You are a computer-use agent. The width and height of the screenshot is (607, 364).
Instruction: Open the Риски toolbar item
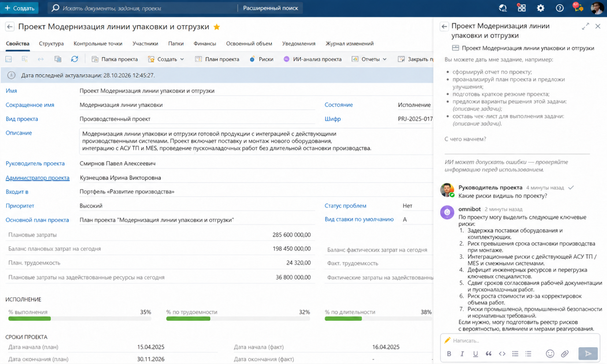(261, 59)
